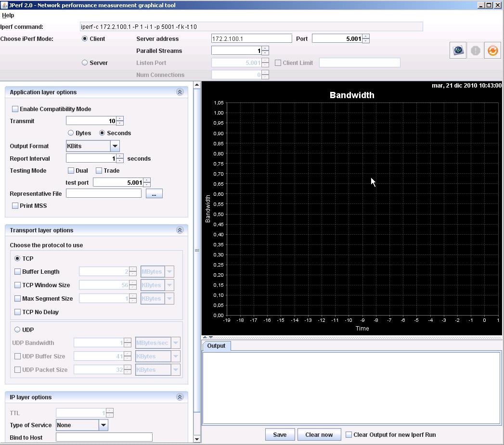This screenshot has height=445, width=504.
Task: Click the Representative File text field
Action: pyautogui.click(x=103, y=193)
